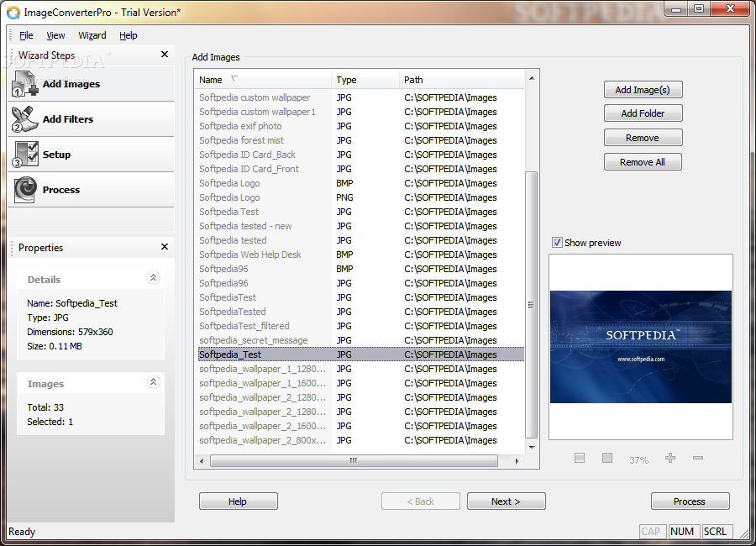Click the horizontal scrollbar right arrow
Image resolution: width=756 pixels, height=546 pixels.
[x=517, y=461]
